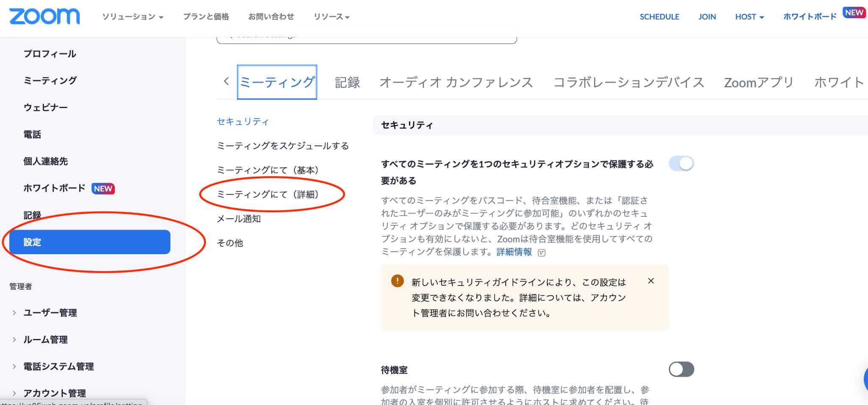Image resolution: width=868 pixels, height=405 pixels.
Task: Click the Zoom logo
Action: pyautogui.click(x=45, y=17)
